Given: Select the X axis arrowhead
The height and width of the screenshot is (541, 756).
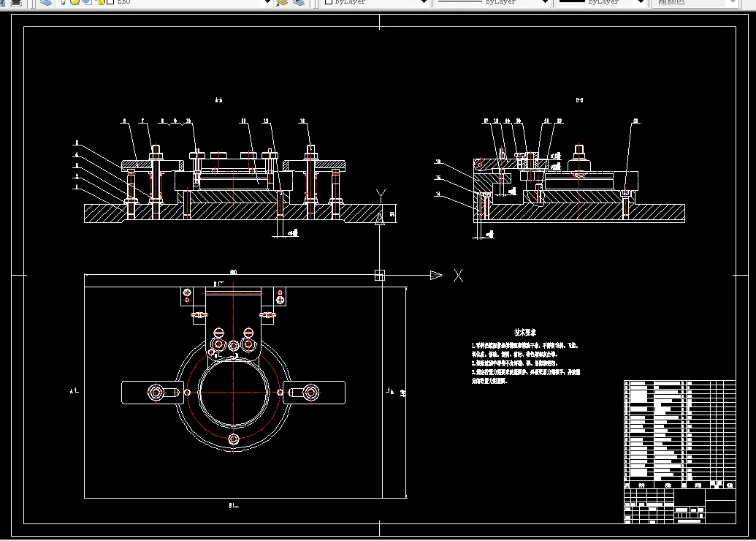Looking at the screenshot, I should pyautogui.click(x=436, y=275).
